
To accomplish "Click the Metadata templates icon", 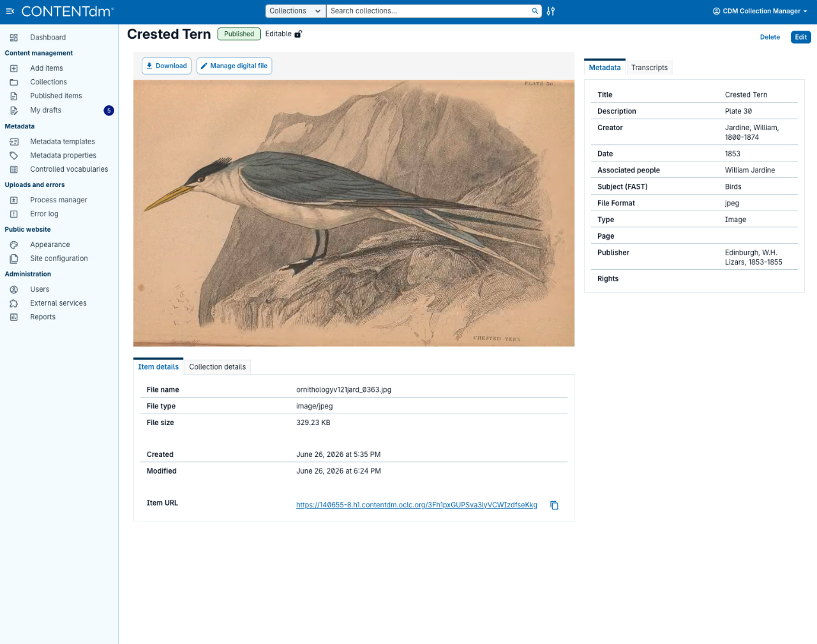I will [14, 142].
